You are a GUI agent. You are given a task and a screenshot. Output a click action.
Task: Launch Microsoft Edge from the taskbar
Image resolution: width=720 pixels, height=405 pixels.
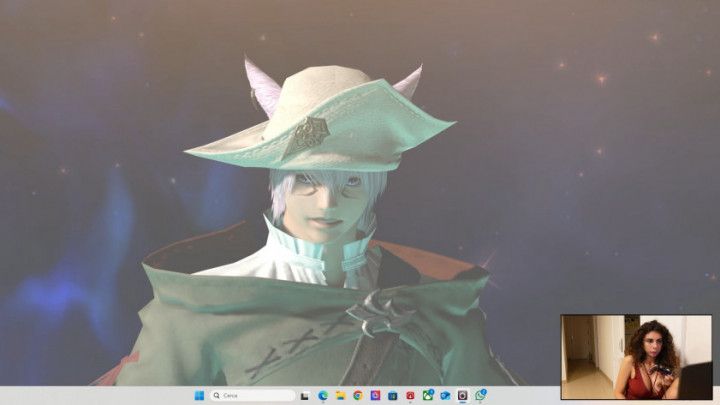point(323,395)
